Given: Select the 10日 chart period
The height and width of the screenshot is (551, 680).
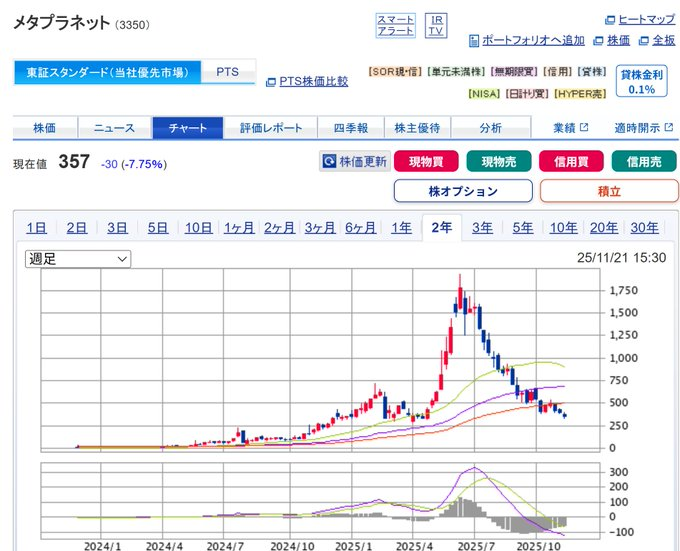Looking at the screenshot, I should (x=199, y=228).
